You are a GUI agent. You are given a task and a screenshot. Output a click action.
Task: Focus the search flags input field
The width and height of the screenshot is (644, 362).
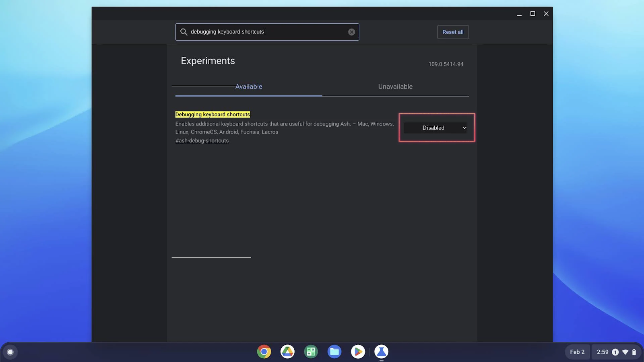click(x=267, y=32)
